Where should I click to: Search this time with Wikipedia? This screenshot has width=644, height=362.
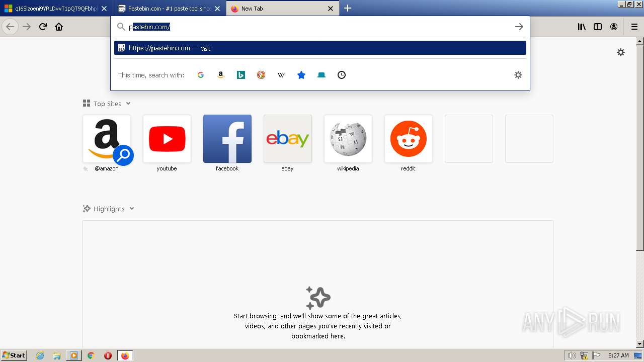(281, 75)
